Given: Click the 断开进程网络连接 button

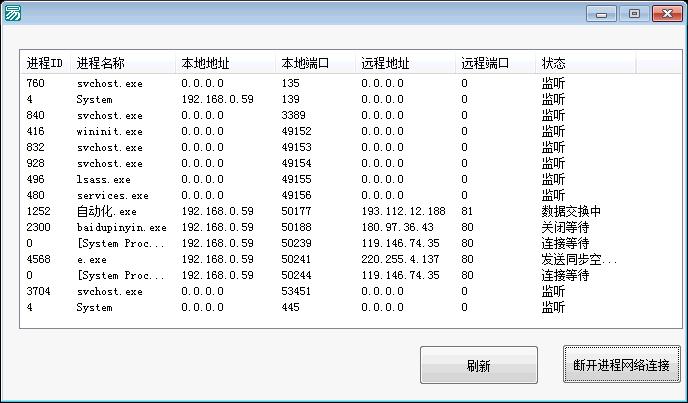Looking at the screenshot, I should (622, 365).
